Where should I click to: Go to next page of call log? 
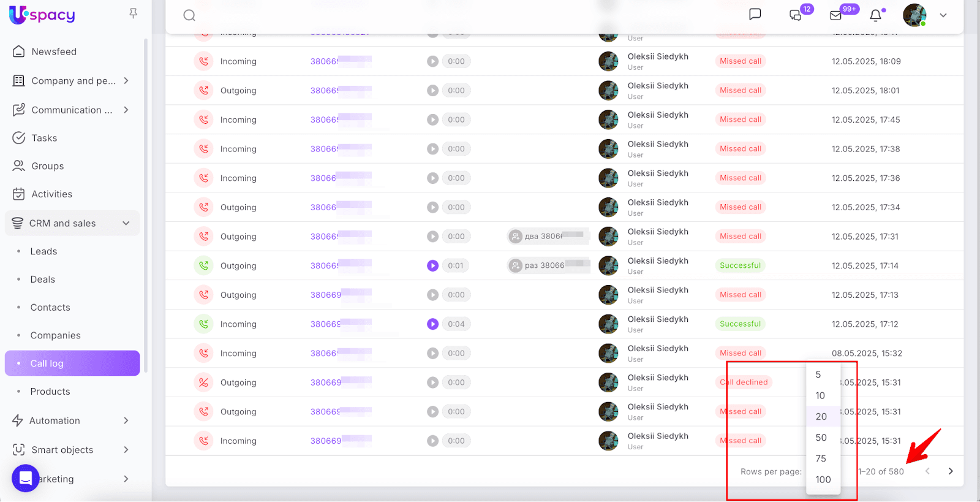tap(951, 471)
